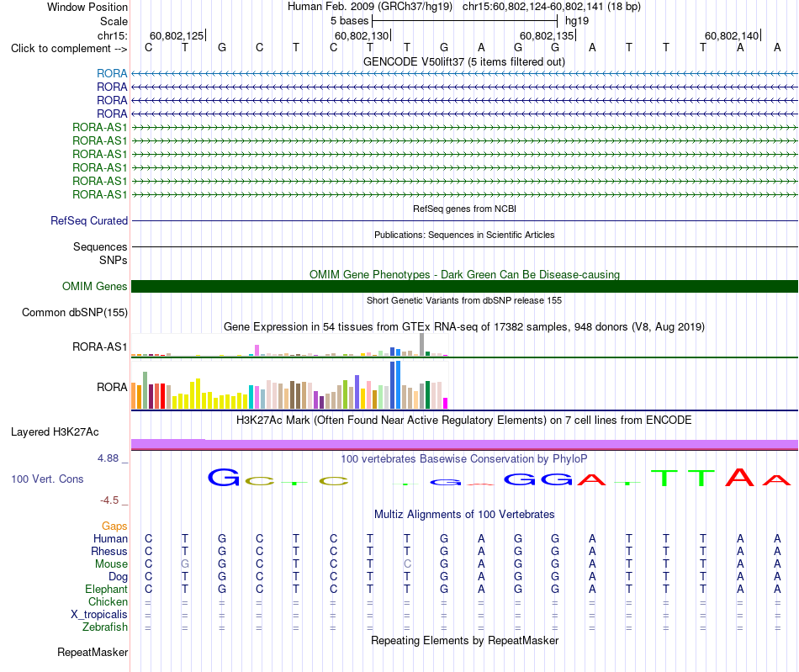Click the RefSeq Curated intron line
This screenshot has width=799, height=672.
(x=464, y=220)
